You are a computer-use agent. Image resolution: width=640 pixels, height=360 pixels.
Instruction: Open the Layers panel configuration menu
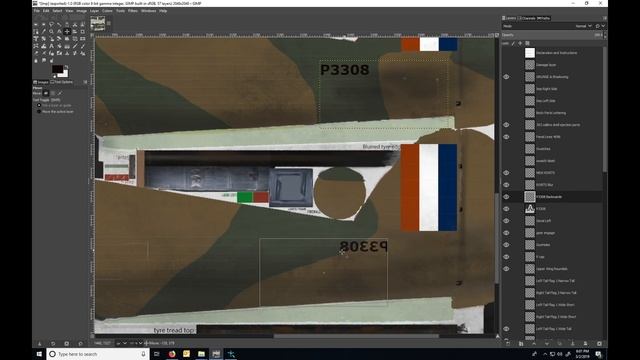click(604, 18)
